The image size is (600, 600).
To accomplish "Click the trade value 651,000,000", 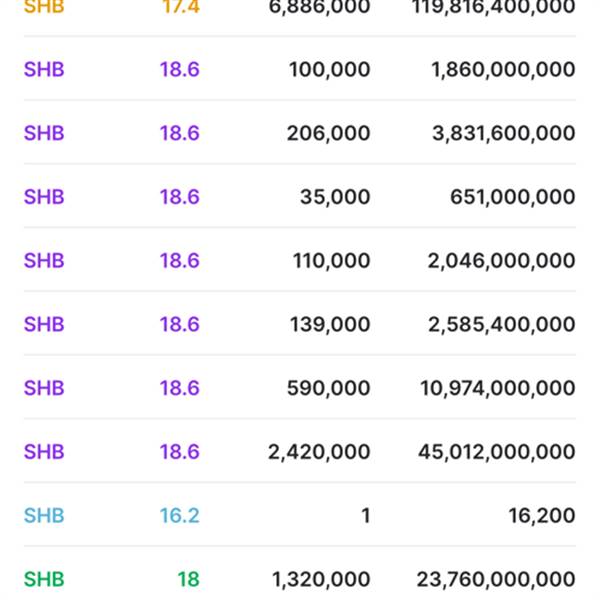I will 512,197.
